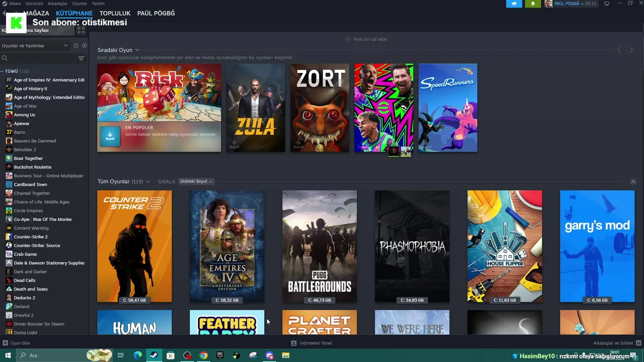This screenshot has height=362, width=644.
Task: Change Disketeki Boyut sort order dropdown
Action: 196,182
